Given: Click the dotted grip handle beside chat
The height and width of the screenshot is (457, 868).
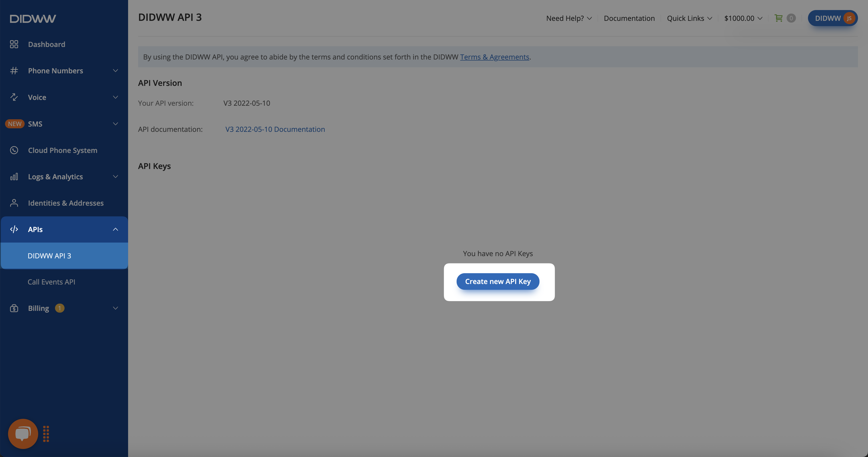Looking at the screenshot, I should 46,434.
